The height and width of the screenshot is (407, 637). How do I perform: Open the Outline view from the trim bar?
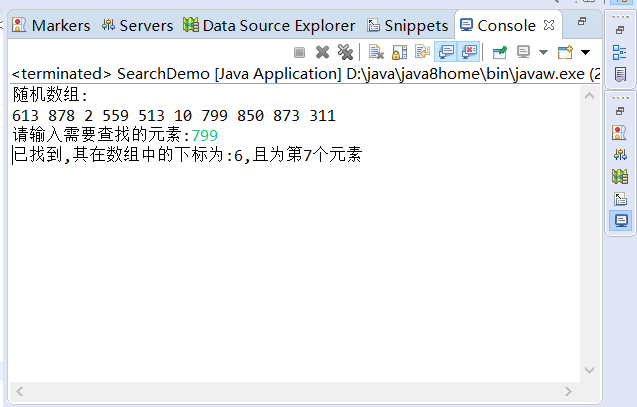pos(620,52)
